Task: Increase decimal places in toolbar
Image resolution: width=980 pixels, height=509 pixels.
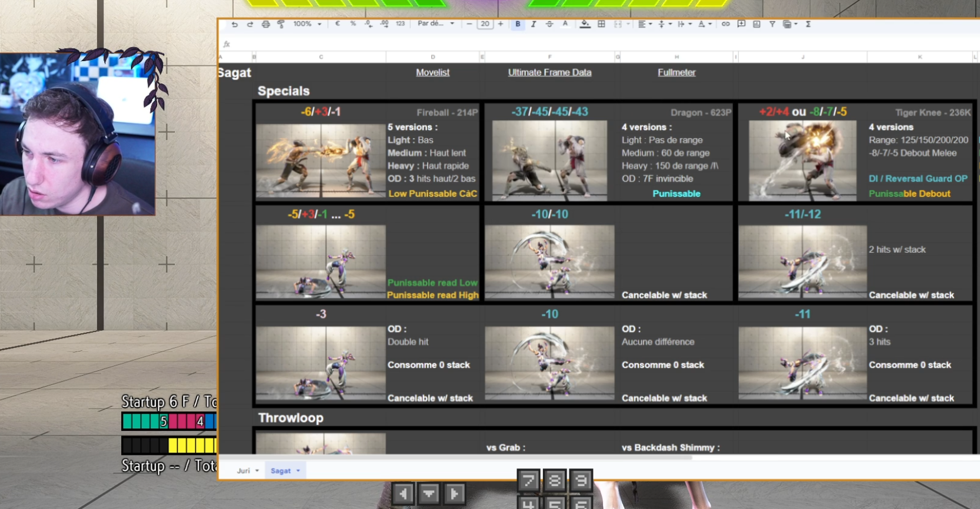Action: point(384,24)
